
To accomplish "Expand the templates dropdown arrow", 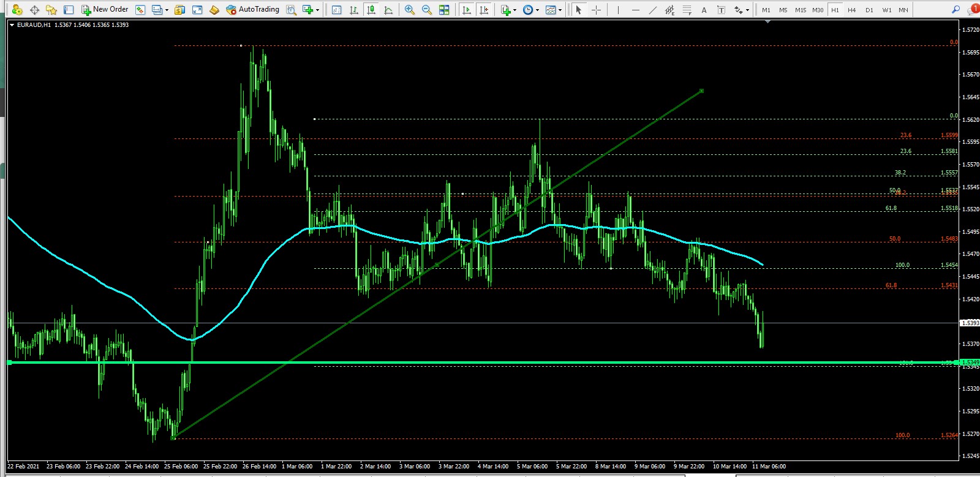I will click(560, 10).
